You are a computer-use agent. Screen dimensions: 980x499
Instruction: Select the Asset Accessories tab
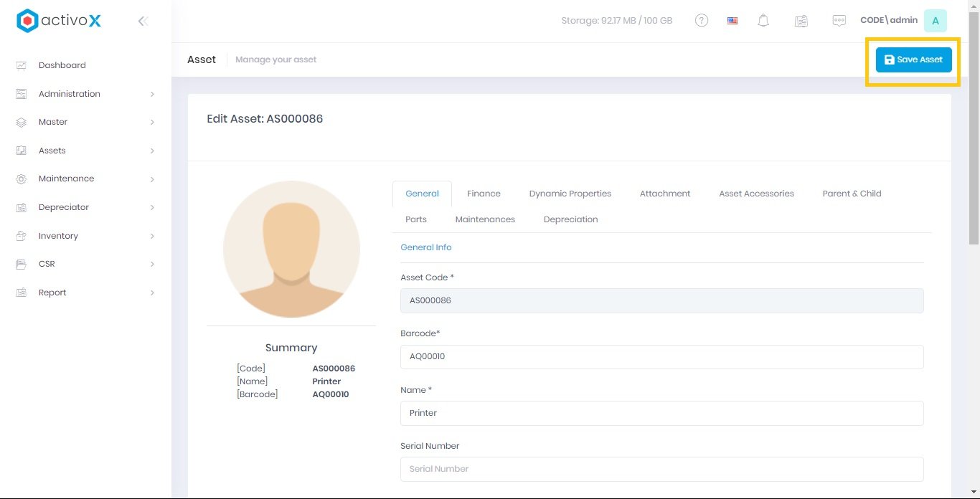coord(756,194)
